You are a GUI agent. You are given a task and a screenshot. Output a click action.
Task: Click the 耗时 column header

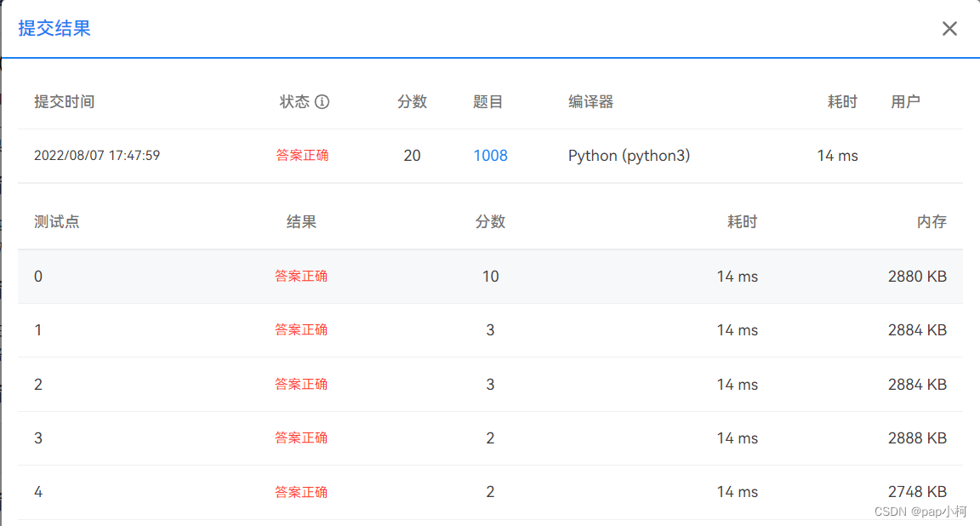pyautogui.click(x=842, y=100)
